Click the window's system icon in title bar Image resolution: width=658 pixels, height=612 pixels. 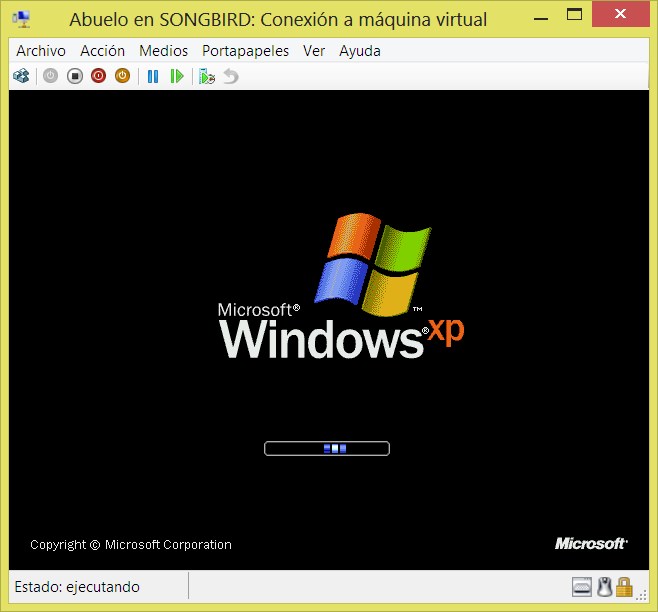[x=21, y=19]
